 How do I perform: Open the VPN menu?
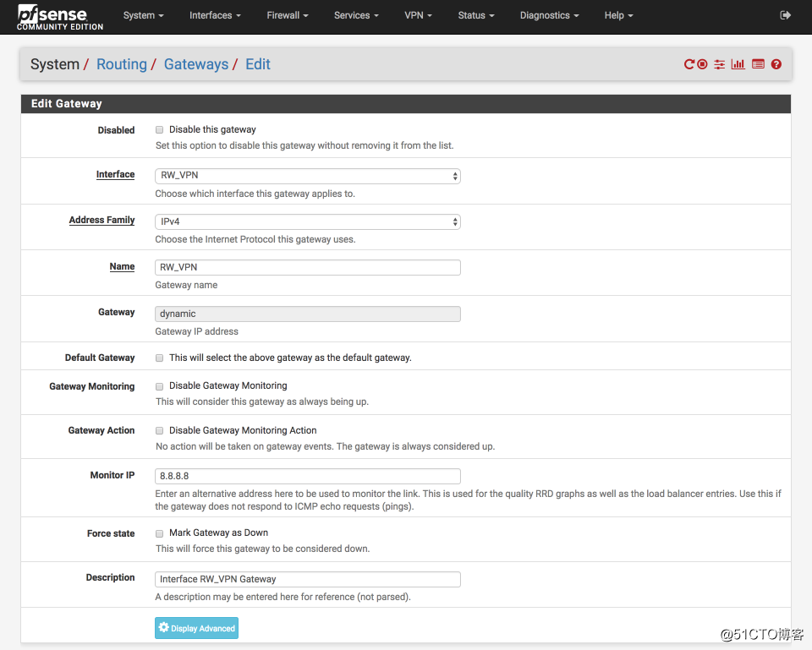point(418,15)
